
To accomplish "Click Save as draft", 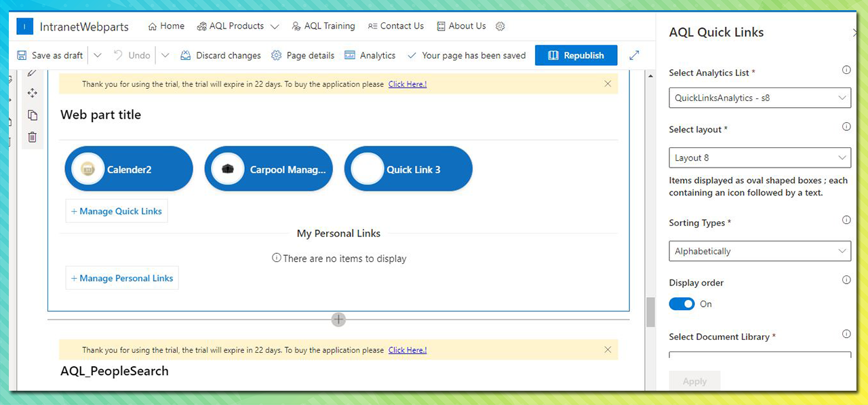I will 50,56.
